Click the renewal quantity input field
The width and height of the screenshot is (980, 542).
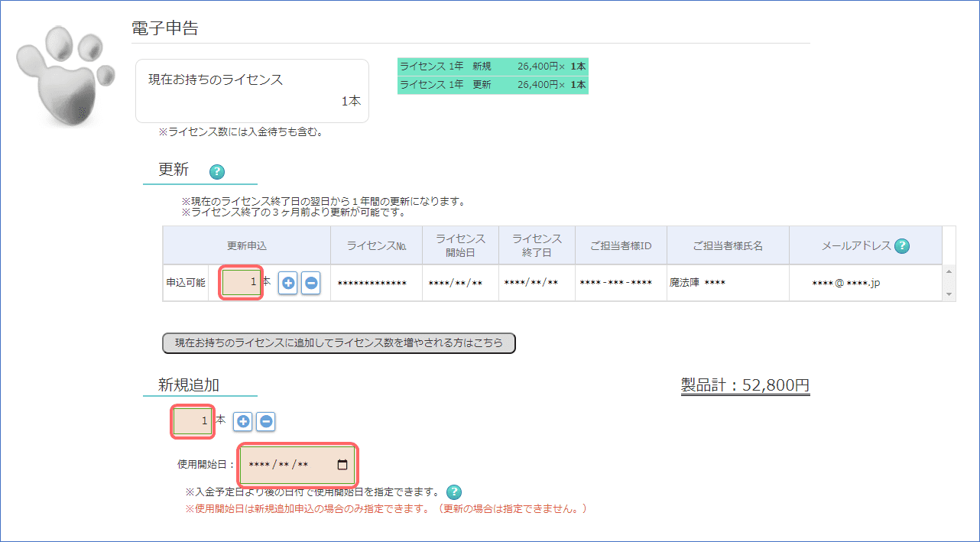pyautogui.click(x=242, y=282)
